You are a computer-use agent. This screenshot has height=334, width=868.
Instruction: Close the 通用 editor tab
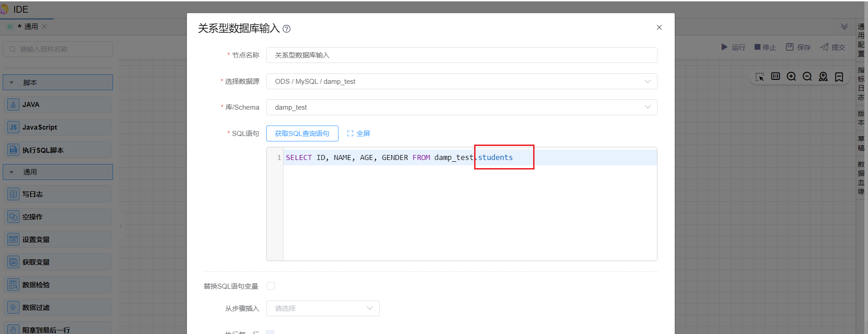pos(44,26)
